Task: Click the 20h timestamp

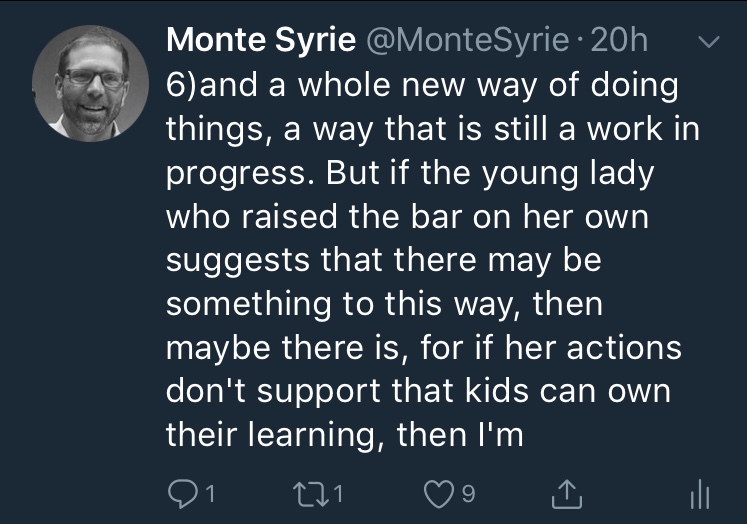Action: (x=620, y=41)
